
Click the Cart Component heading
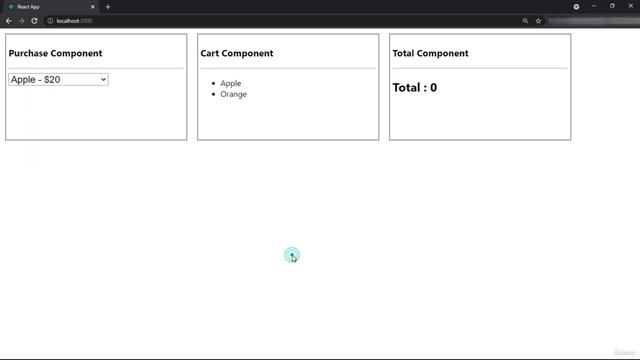coord(237,53)
